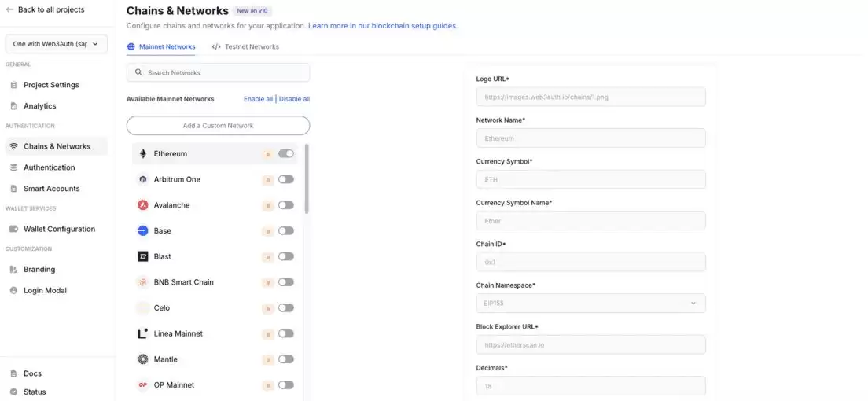The width and height of the screenshot is (868, 401).
Task: Click the Docs sidebar icon
Action: tap(13, 373)
